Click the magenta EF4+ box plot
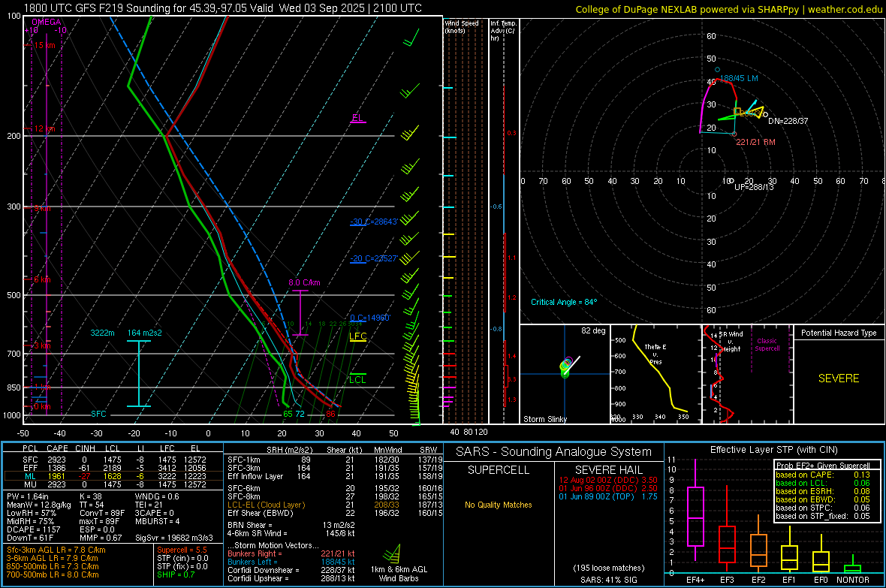Image resolution: width=886 pixels, height=588 pixels. (x=695, y=516)
